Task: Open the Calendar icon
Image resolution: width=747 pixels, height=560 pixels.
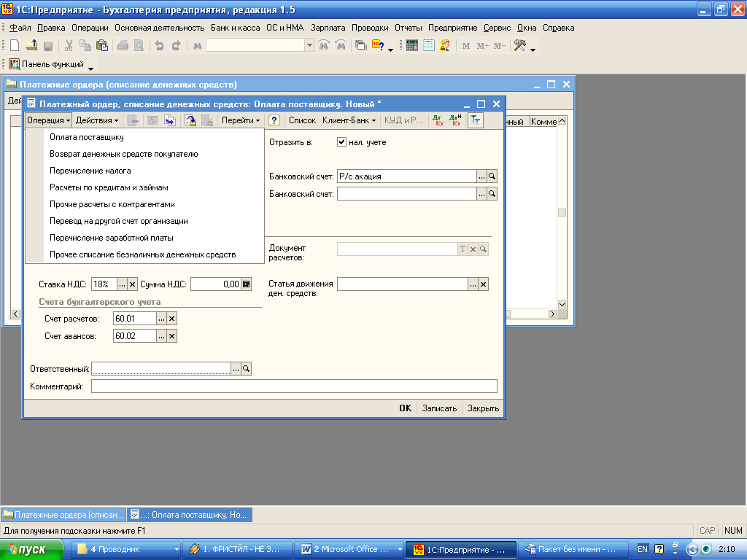Action: [429, 46]
